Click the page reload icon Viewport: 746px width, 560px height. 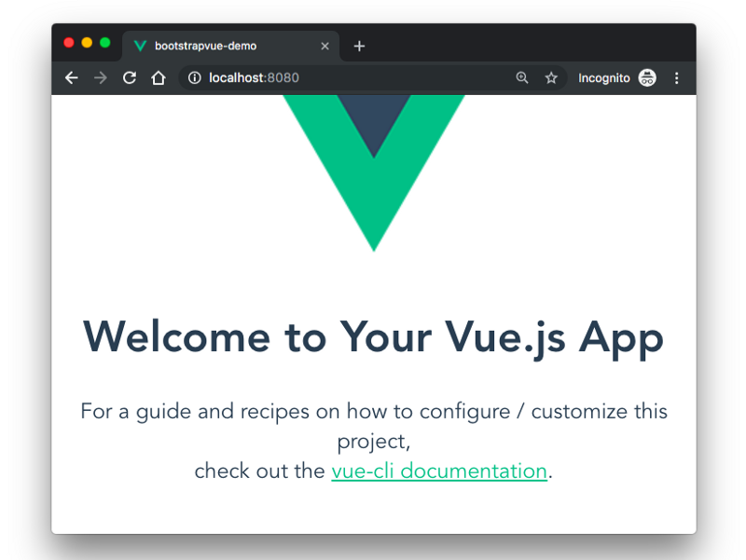pyautogui.click(x=129, y=77)
